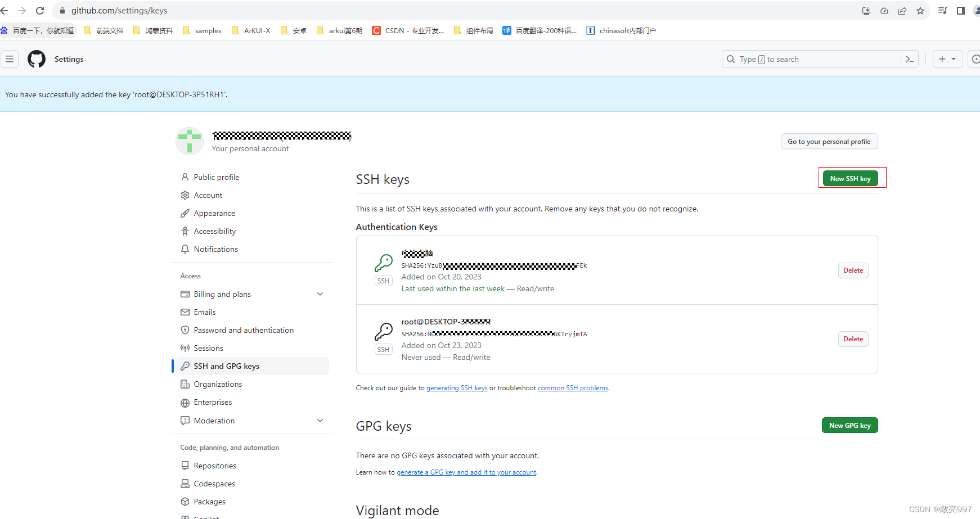Select the Packages box icon
The height and width of the screenshot is (519, 980).
pos(185,501)
